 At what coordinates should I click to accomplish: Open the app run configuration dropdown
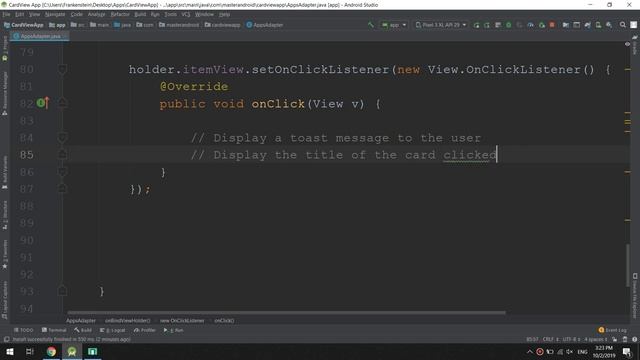[x=393, y=25]
